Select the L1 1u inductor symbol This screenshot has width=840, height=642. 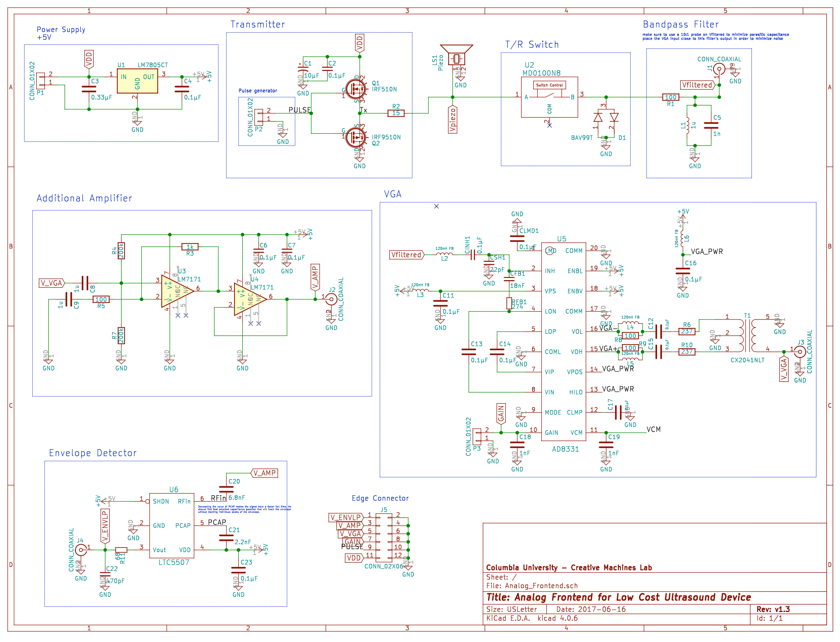coord(688,125)
